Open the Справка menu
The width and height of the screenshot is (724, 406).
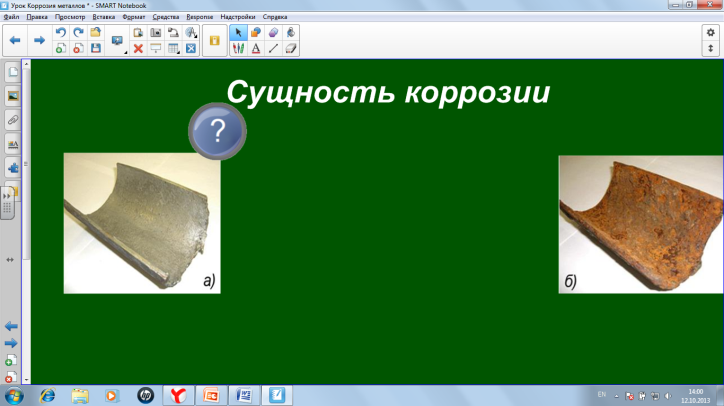point(275,17)
